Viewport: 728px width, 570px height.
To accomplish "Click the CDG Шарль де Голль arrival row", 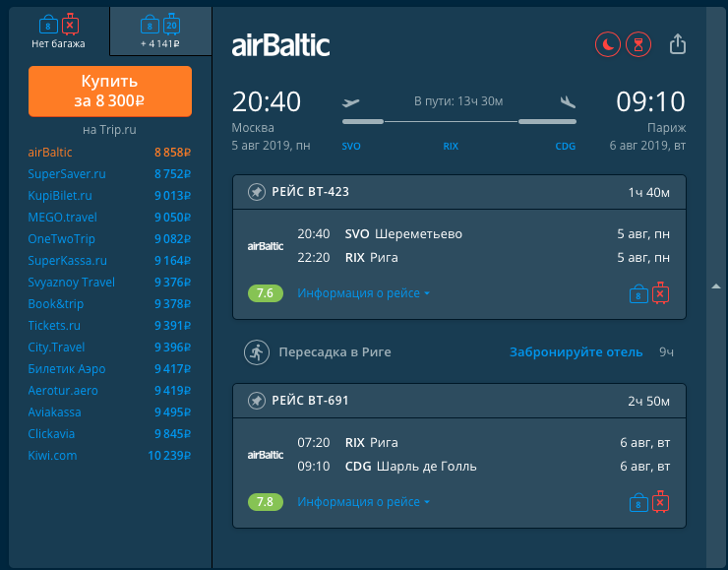I will pos(483,467).
